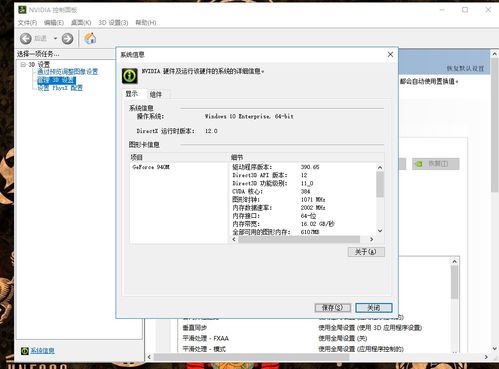
Task: Maximize the NVIDIA 控制面板 window
Action: pos(465,10)
